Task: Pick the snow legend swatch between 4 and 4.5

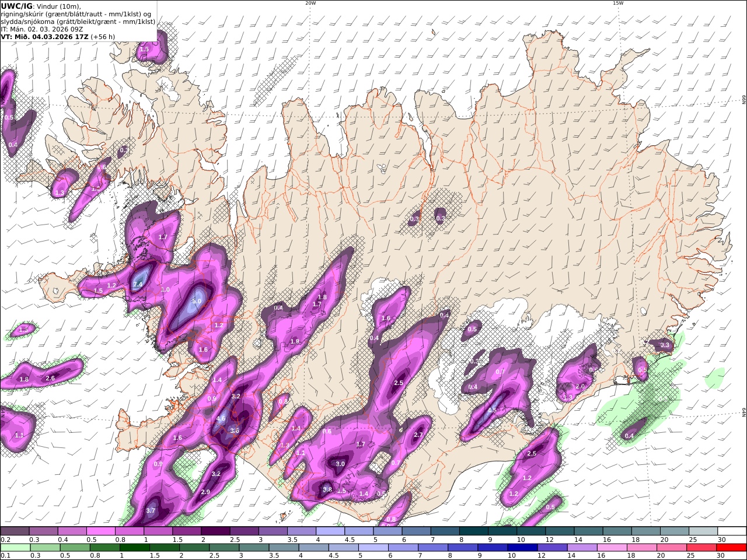Action: [x=331, y=531]
